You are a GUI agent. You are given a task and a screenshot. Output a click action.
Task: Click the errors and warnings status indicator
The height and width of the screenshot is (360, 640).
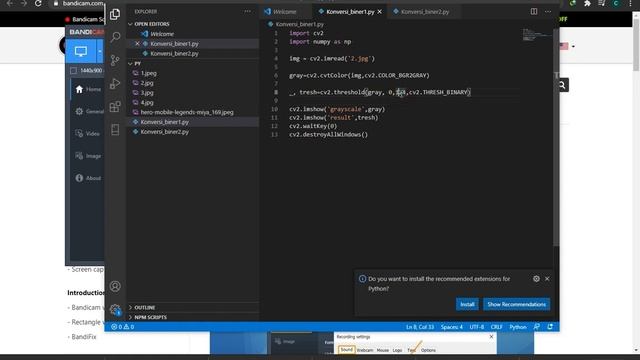[x=122, y=327]
